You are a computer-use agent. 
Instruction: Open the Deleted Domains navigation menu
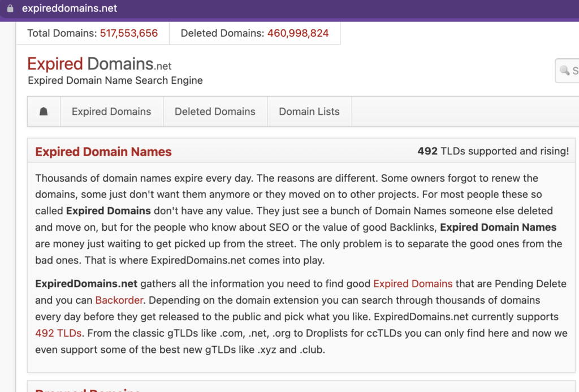click(215, 111)
